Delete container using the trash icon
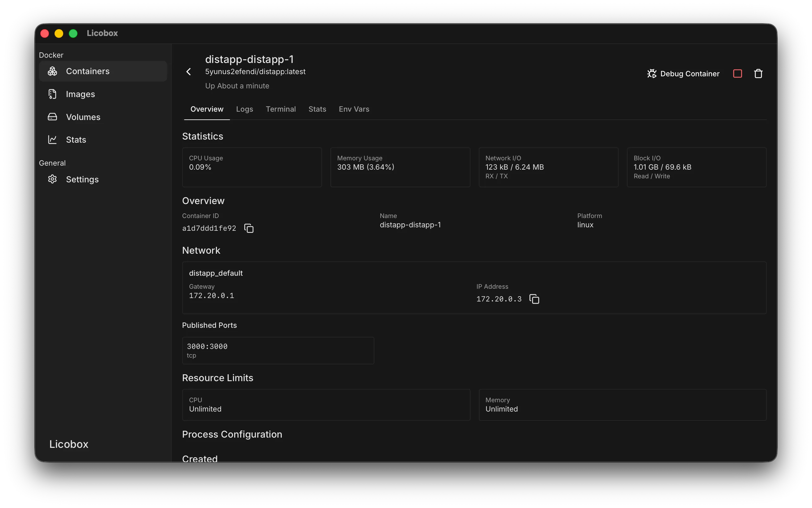812x508 pixels. (758, 74)
